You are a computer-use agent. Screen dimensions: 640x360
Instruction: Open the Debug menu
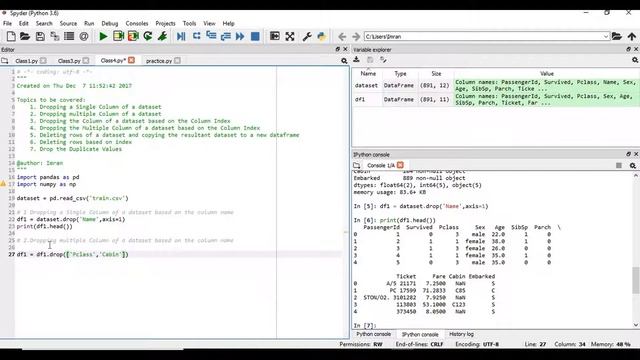pos(110,23)
